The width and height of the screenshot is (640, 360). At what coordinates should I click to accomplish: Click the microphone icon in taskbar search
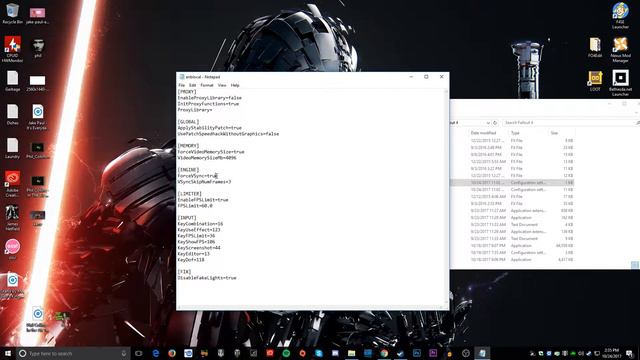(x=124, y=353)
